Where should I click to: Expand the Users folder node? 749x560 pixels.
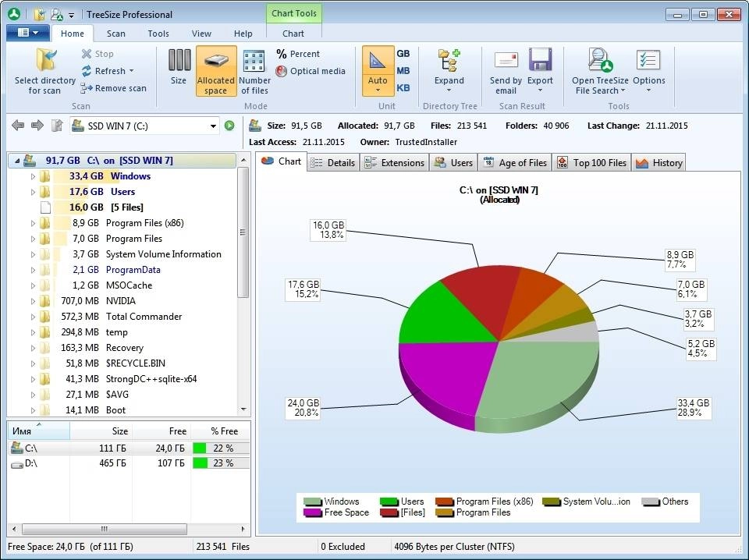pyautogui.click(x=33, y=192)
